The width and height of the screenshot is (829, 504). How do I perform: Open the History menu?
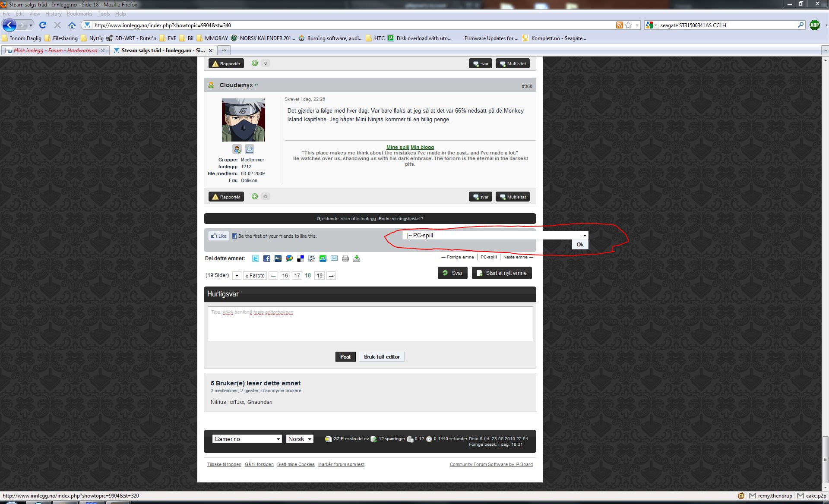pos(54,14)
